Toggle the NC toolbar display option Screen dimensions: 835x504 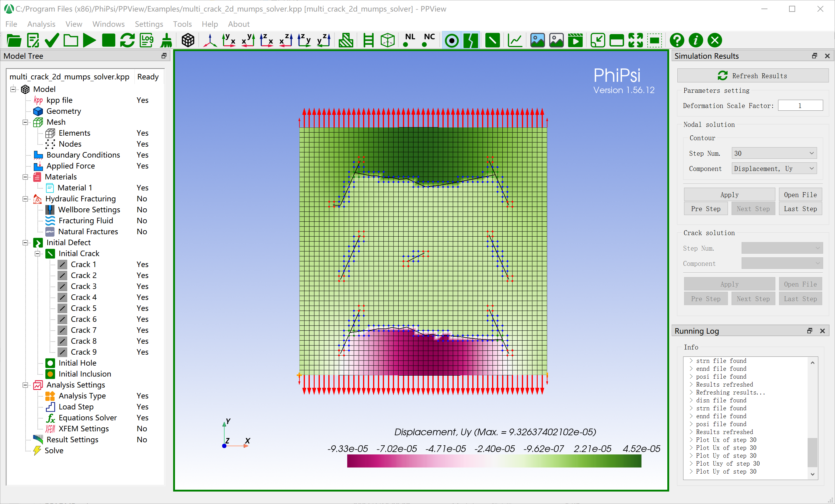[x=429, y=40]
